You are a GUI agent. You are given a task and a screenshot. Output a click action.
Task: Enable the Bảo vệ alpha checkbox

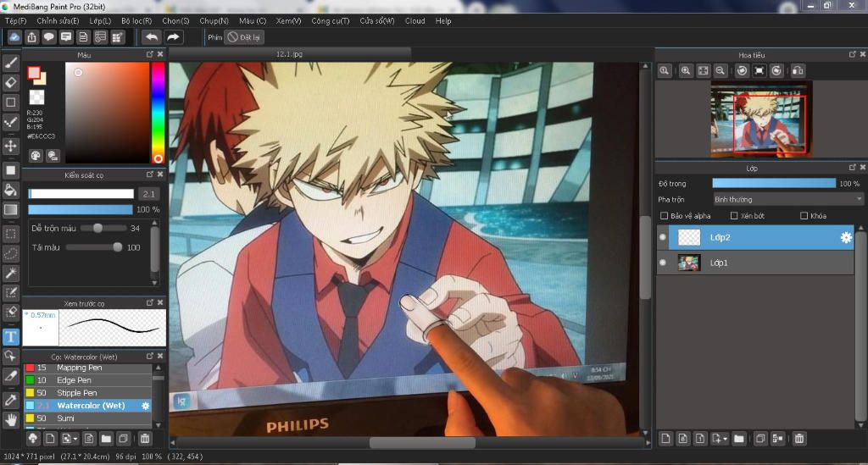665,216
